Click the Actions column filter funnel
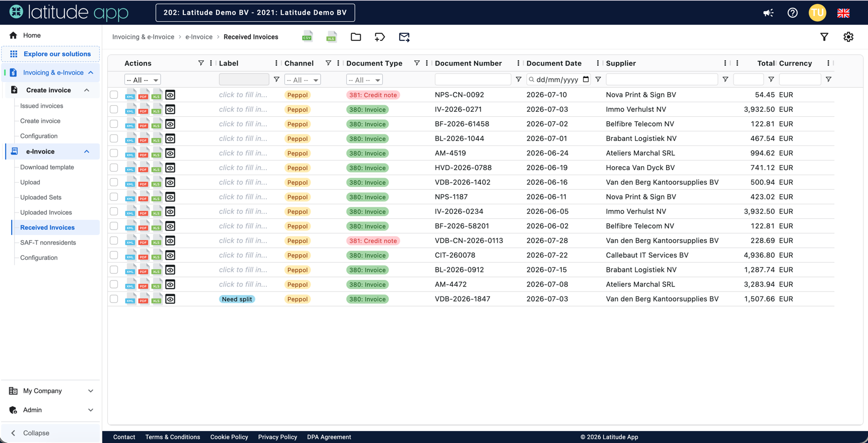The height and width of the screenshot is (443, 868). [x=201, y=63]
